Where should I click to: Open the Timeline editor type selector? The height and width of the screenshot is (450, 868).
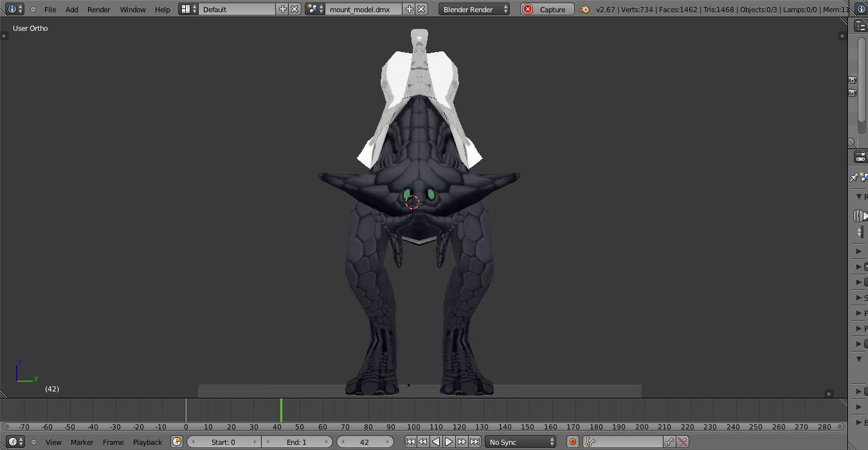pos(15,442)
